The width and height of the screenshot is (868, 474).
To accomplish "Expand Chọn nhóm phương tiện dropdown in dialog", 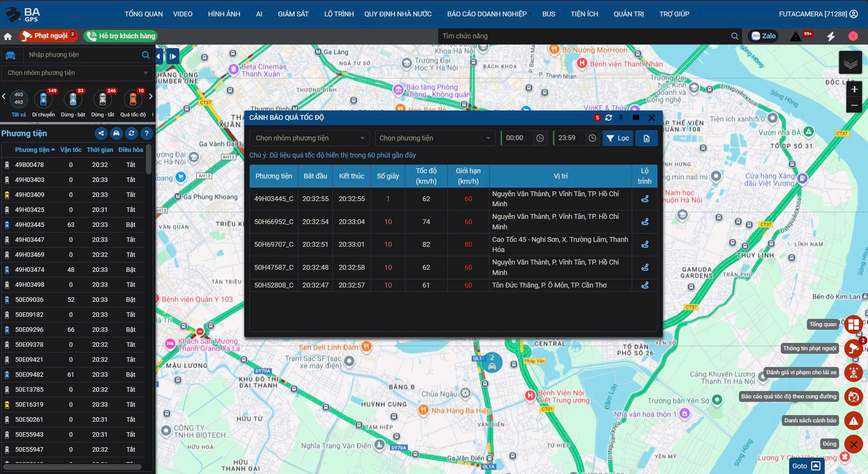I will pos(309,138).
